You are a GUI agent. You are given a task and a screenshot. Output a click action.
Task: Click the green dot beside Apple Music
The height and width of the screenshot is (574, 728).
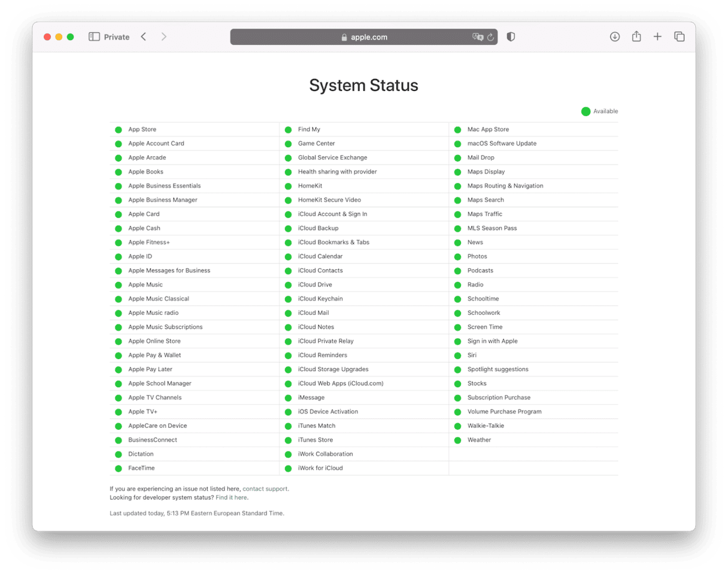pos(119,285)
